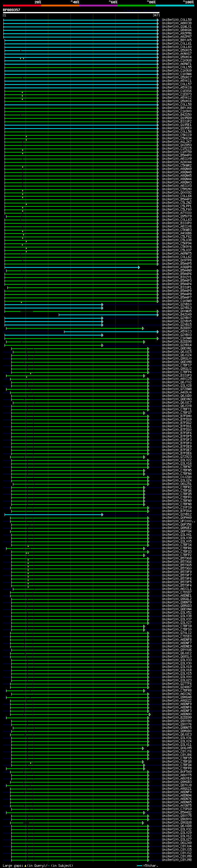Image resolution: width=197 pixels, height=868 pixels.
Task: Click the red ~20% identity legend segment
Action: [22, 6]
